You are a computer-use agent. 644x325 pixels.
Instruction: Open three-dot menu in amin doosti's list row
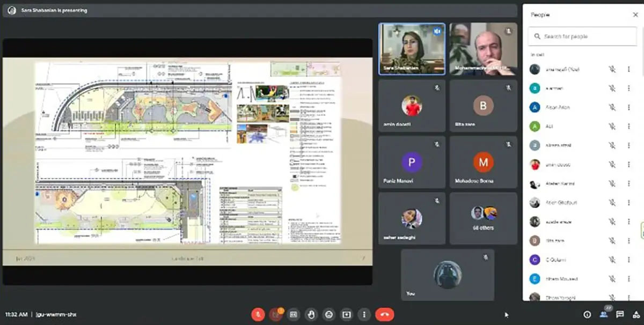(x=628, y=165)
